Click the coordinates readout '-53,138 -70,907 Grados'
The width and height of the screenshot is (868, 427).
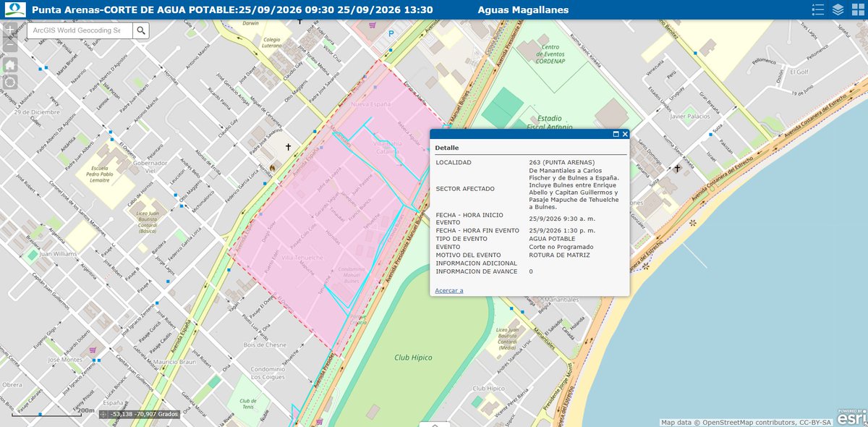[145, 415]
